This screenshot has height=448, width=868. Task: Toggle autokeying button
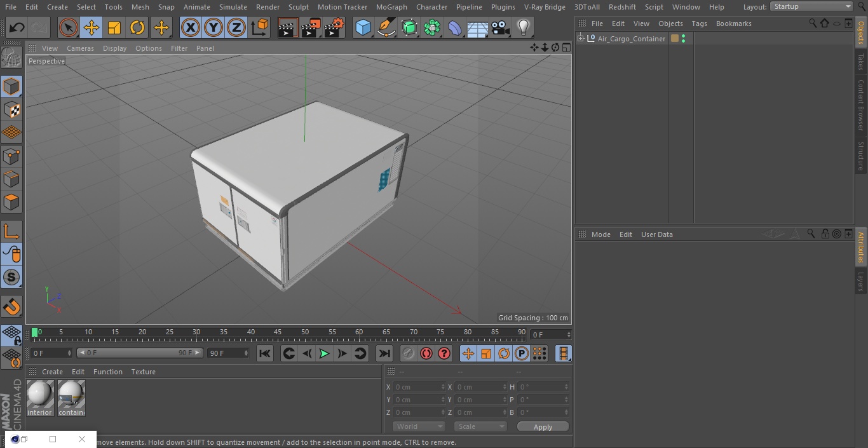(x=426, y=354)
